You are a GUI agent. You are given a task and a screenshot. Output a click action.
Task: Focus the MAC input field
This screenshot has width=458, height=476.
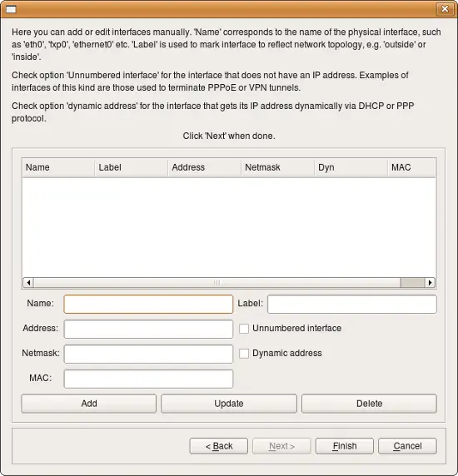148,379
